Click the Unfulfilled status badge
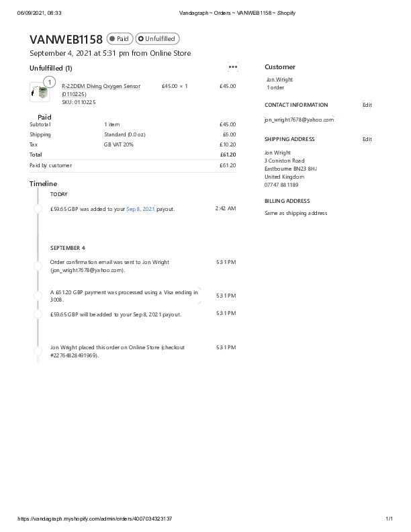 [157, 39]
